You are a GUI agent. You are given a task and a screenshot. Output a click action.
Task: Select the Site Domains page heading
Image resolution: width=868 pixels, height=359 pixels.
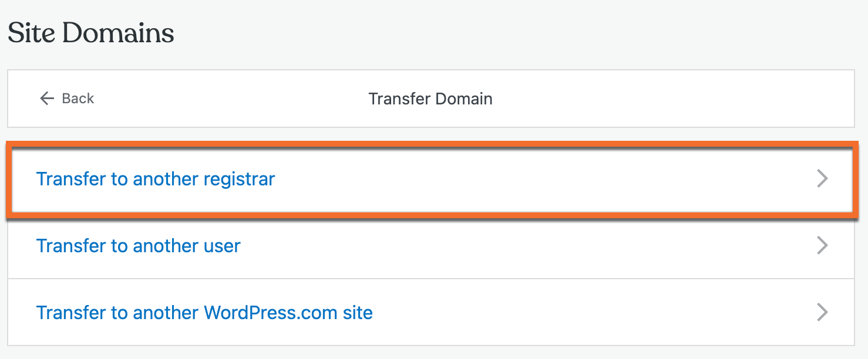90,33
